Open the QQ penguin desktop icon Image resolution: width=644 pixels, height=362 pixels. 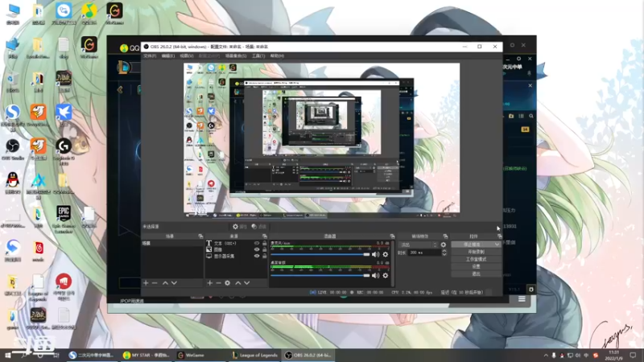coord(13,183)
